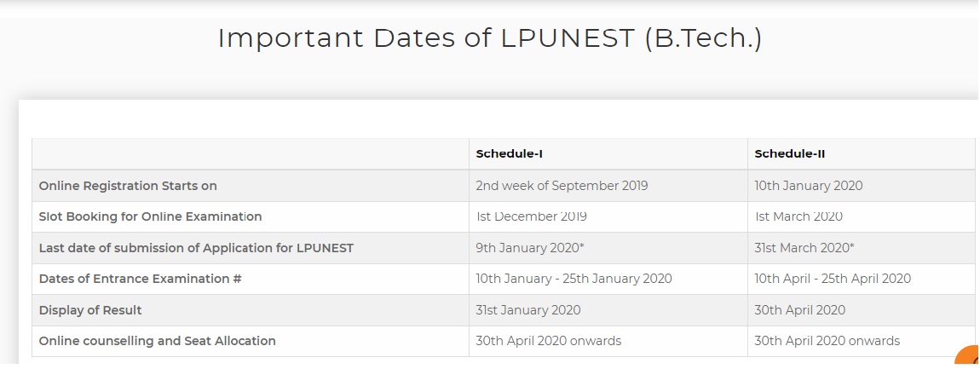The image size is (980, 369).
Task: Click Slot Booking for Online Examination label
Action: pyautogui.click(x=150, y=216)
